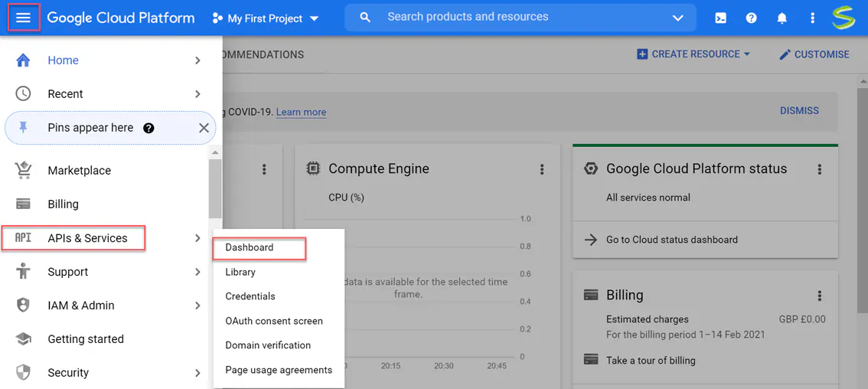Image resolution: width=868 pixels, height=389 pixels.
Task: Click the Compute Engine chip icon
Action: tap(313, 168)
